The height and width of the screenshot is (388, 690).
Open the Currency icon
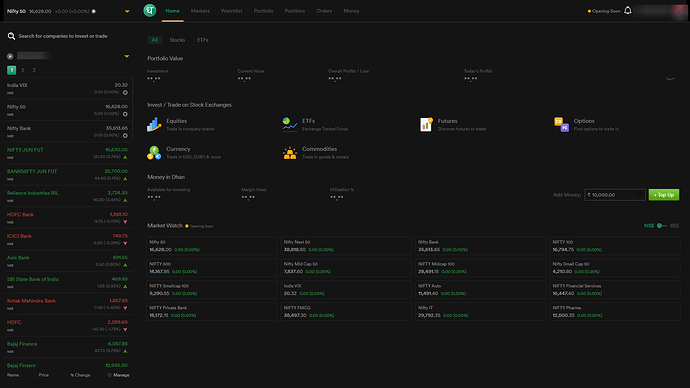pyautogui.click(x=154, y=153)
